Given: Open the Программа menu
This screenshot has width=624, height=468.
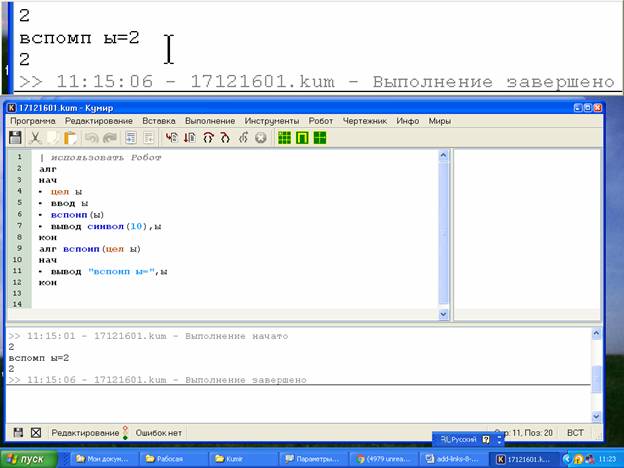Looking at the screenshot, I should pos(33,121).
